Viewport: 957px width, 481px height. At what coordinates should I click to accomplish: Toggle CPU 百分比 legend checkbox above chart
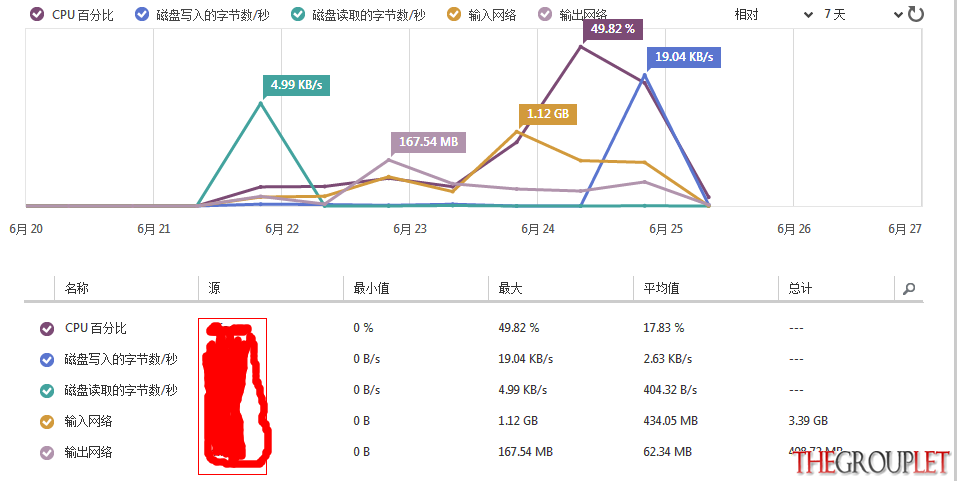[37, 15]
